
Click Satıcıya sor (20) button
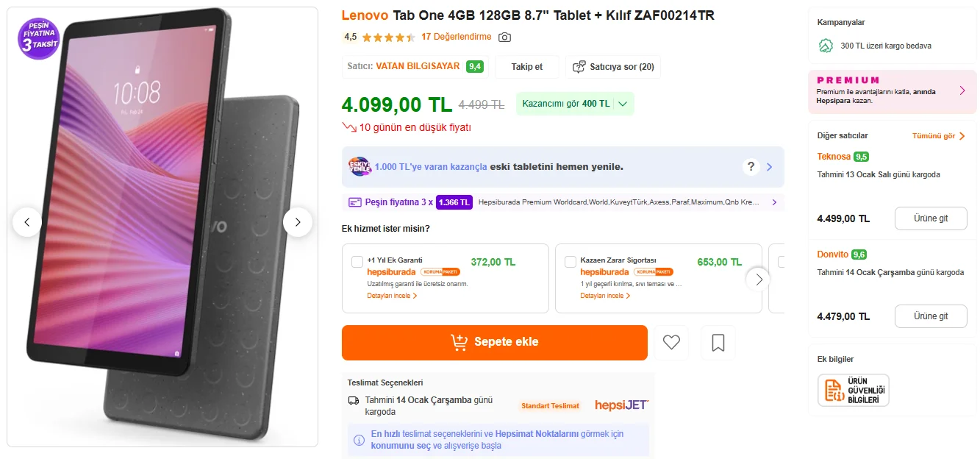[613, 67]
